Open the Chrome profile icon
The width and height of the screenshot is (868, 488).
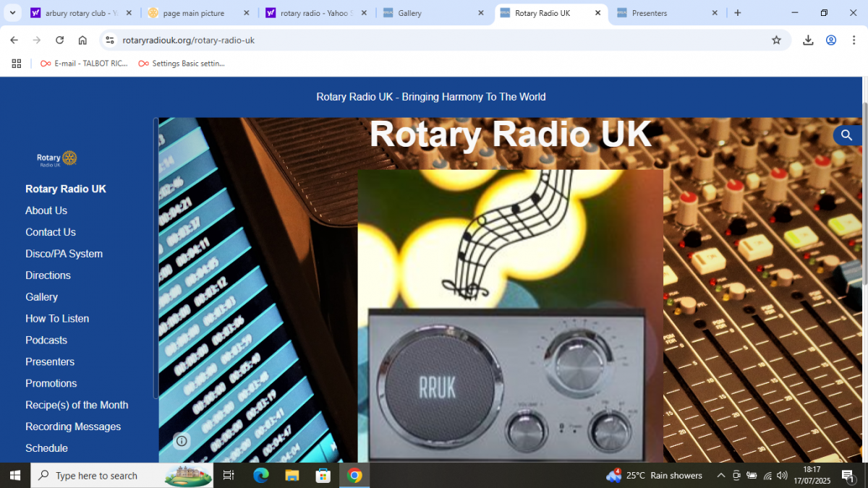(x=831, y=40)
